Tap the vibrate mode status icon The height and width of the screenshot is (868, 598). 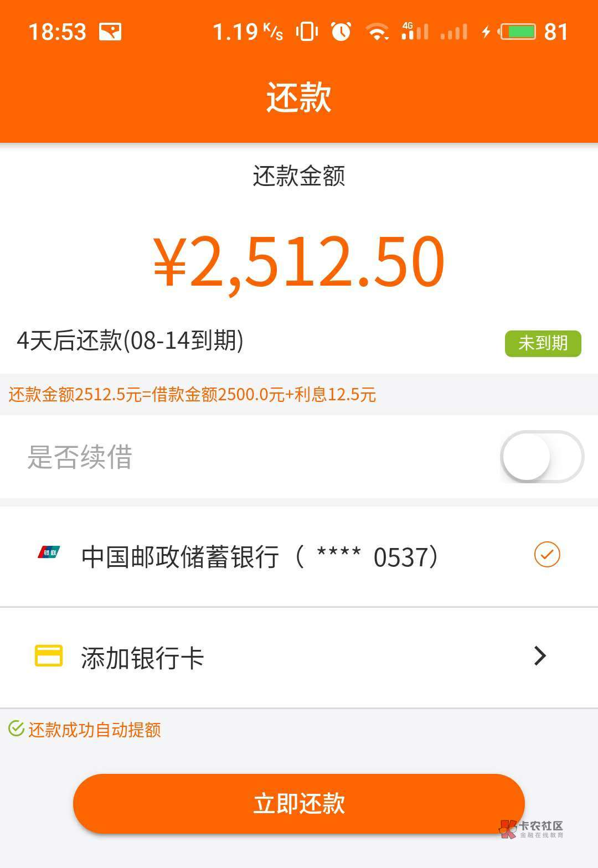[x=306, y=32]
